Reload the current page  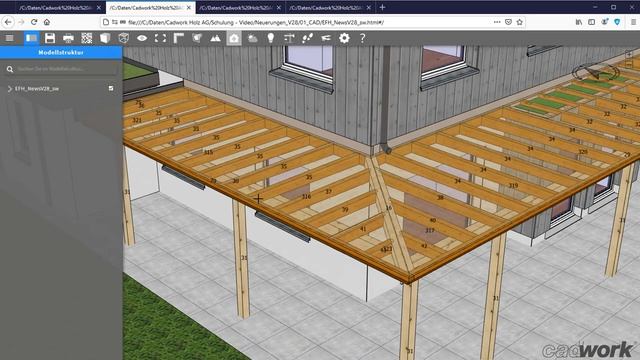tap(34, 22)
